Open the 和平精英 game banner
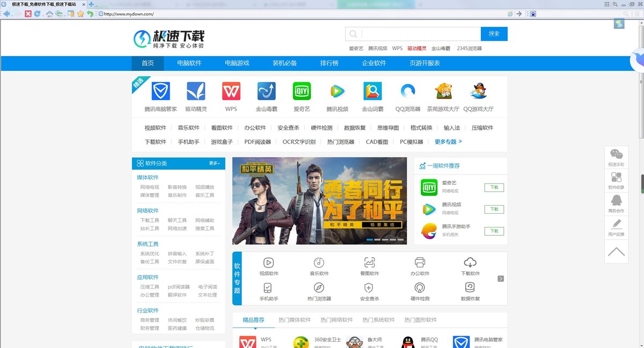The height and width of the screenshot is (348, 644). tap(319, 201)
